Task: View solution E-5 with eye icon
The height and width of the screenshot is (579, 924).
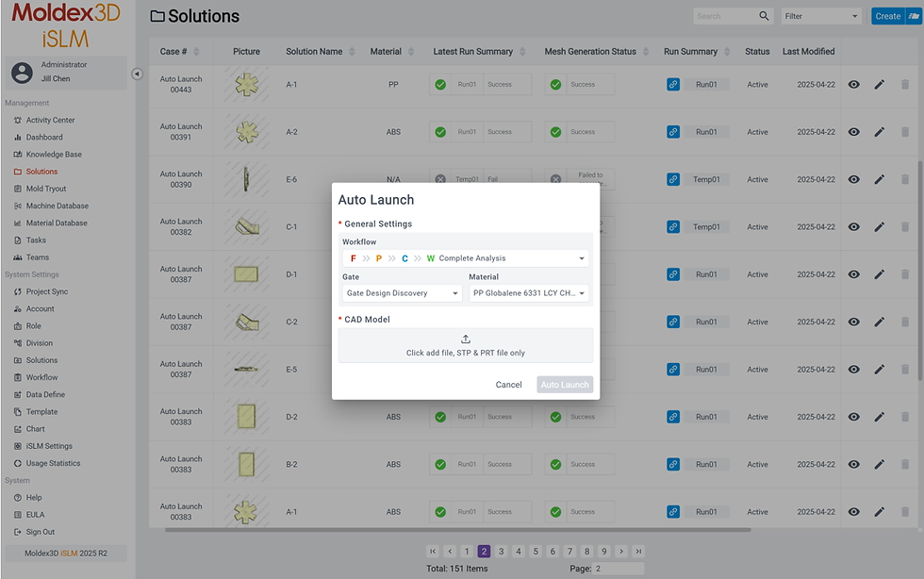Action: 853,370
